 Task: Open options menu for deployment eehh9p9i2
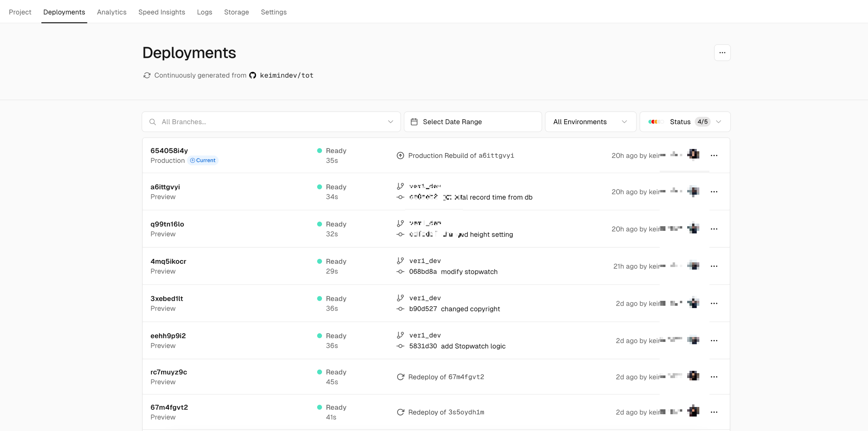click(714, 341)
